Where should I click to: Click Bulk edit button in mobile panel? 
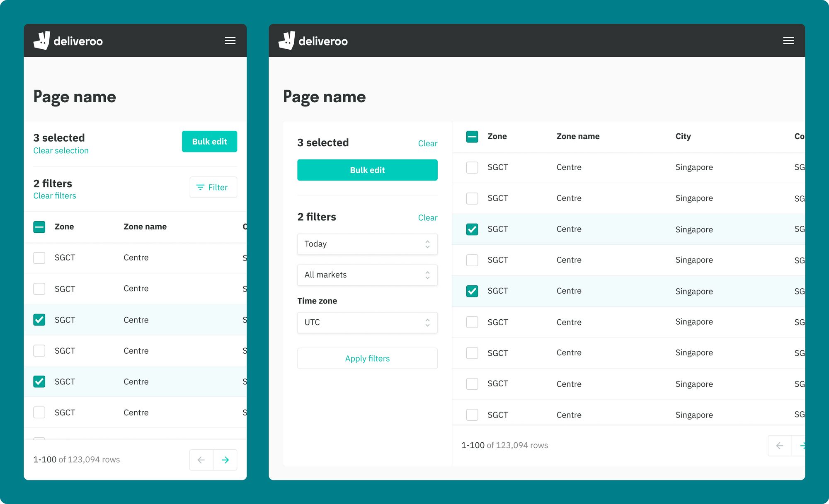209,142
